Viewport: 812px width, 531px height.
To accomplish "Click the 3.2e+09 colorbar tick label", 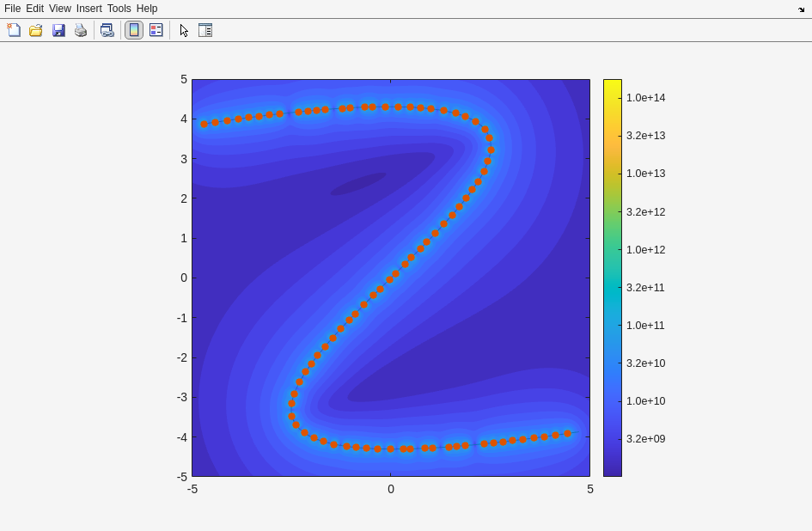I will pyautogui.click(x=645, y=439).
